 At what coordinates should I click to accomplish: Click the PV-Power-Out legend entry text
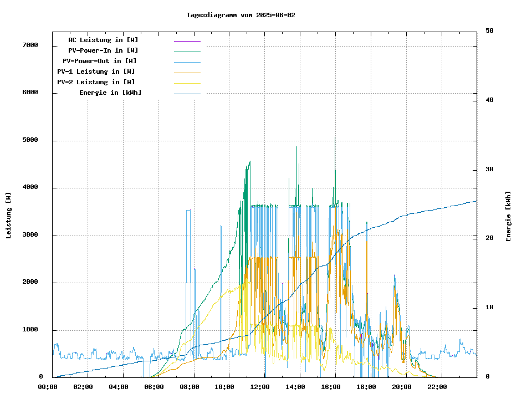click(x=100, y=61)
